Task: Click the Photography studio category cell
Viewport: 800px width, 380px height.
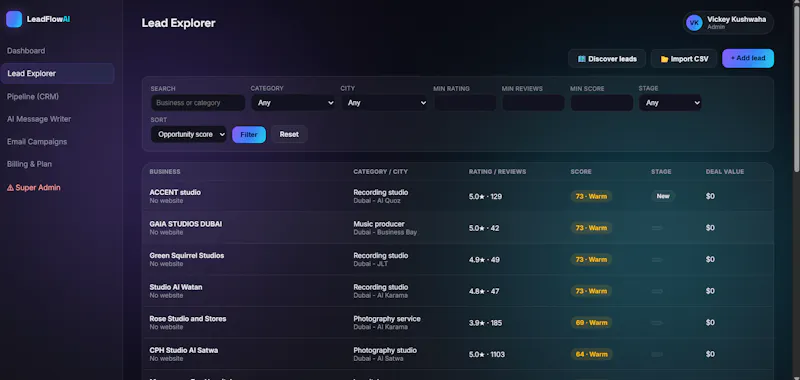Action: (x=385, y=350)
